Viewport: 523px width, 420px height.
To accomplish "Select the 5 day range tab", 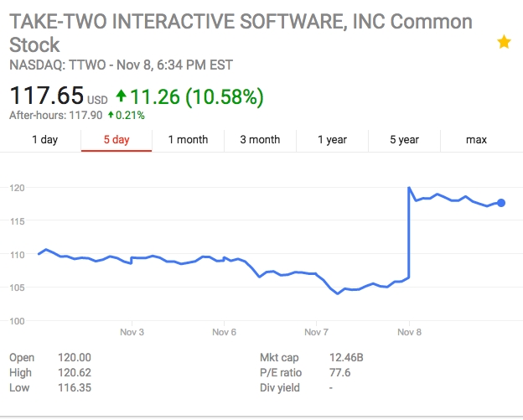I will click(x=117, y=140).
